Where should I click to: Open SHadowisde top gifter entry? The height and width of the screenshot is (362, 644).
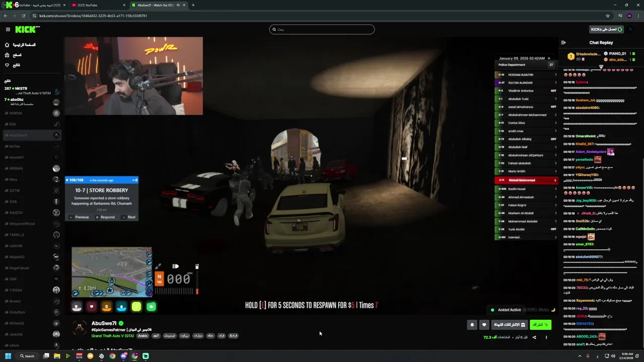(x=584, y=56)
